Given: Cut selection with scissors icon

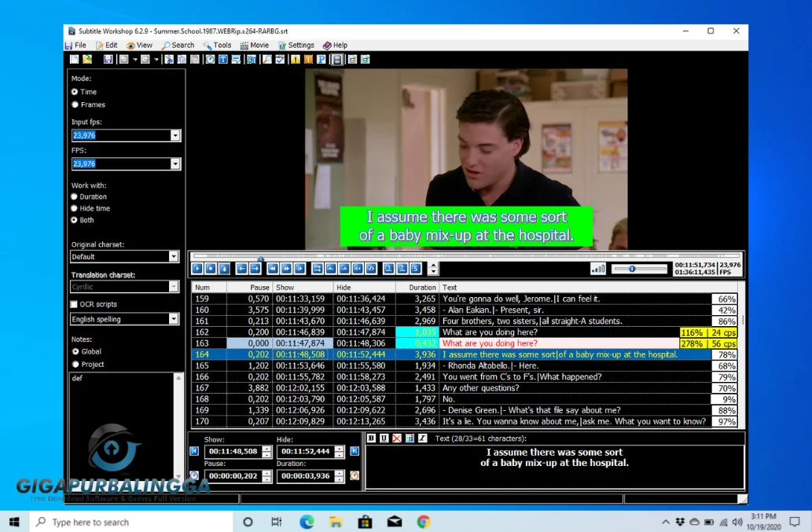Looking at the screenshot, I should click(169, 60).
